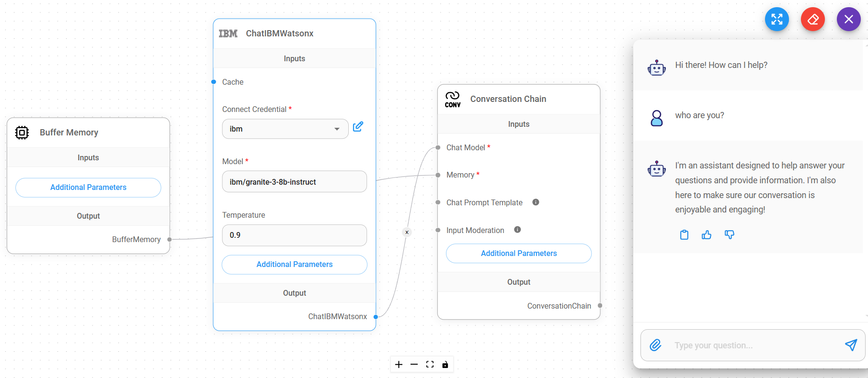
Task: Delete the edge using the x button
Action: (x=407, y=233)
